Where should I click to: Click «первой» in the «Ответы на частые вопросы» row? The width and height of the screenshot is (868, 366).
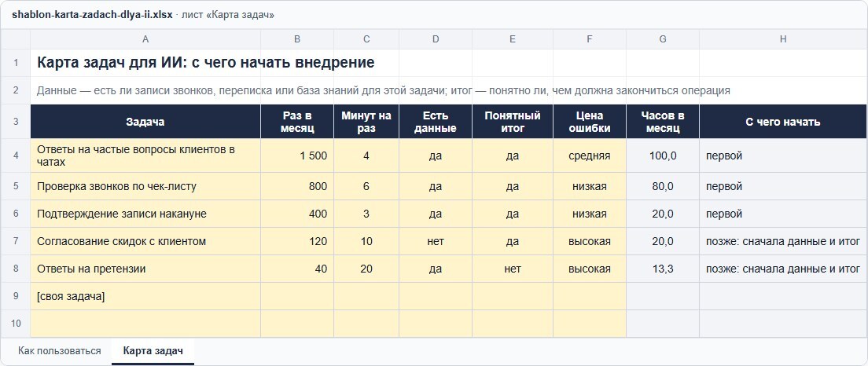[x=783, y=156]
